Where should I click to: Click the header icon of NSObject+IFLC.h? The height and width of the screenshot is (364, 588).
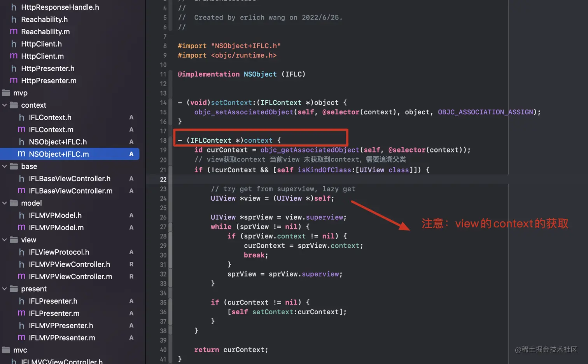(x=22, y=142)
